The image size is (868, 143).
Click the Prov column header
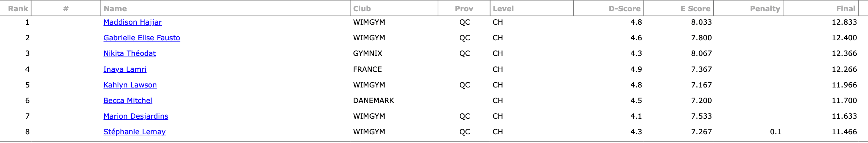coord(464,9)
